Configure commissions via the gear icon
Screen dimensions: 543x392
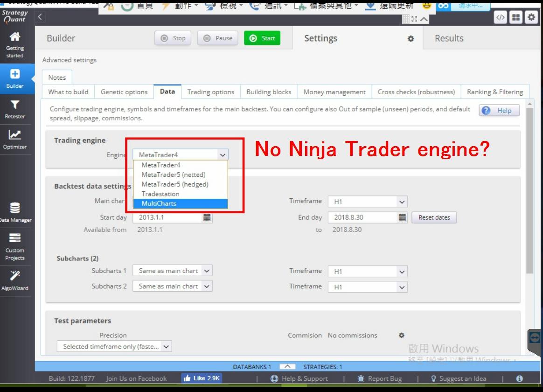pyautogui.click(x=401, y=335)
